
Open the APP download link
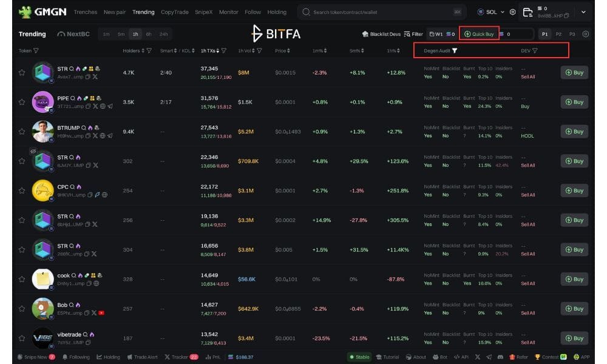click(582, 357)
